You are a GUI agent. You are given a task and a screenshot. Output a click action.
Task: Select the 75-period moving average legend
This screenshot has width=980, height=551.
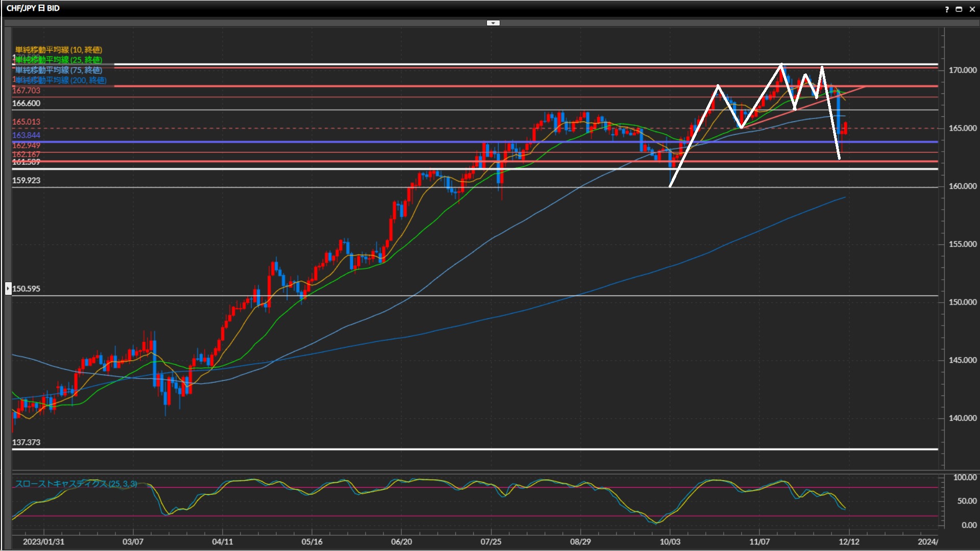59,70
